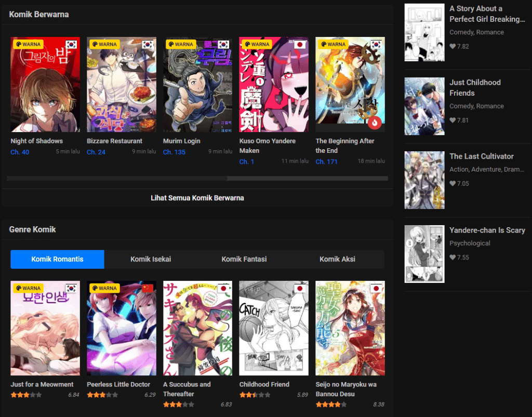Click the title The Last Cultivator
The height and width of the screenshot is (417, 532).
pyautogui.click(x=482, y=156)
